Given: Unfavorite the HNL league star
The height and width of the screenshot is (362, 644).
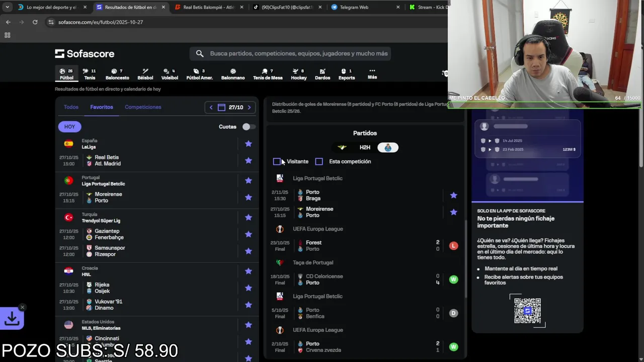Looking at the screenshot, I should (248, 271).
